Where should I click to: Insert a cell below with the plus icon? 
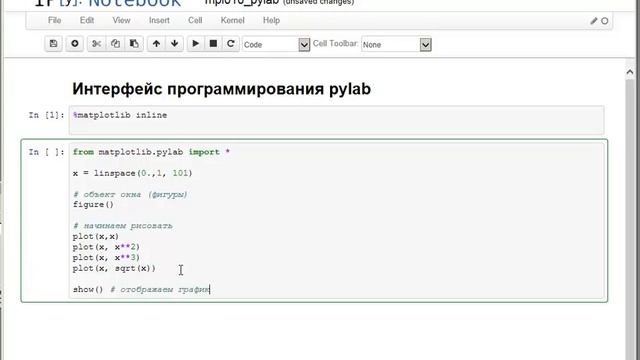pos(75,44)
